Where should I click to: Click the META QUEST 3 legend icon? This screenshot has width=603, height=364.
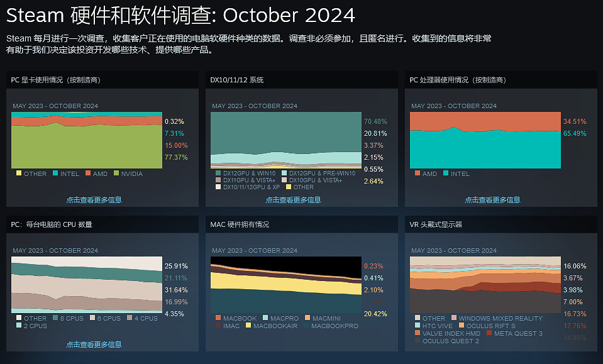[x=489, y=333]
